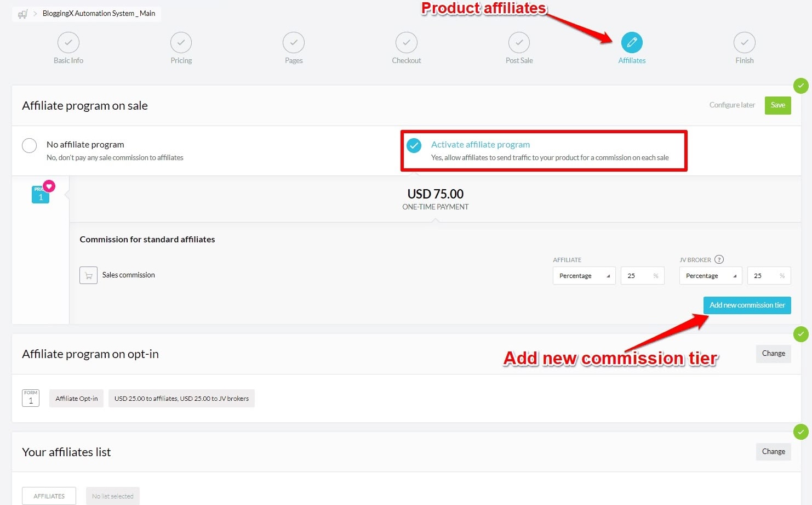Open BloggingX Automation System _ Main breadcrumb
This screenshot has width=812, height=505.
point(99,13)
